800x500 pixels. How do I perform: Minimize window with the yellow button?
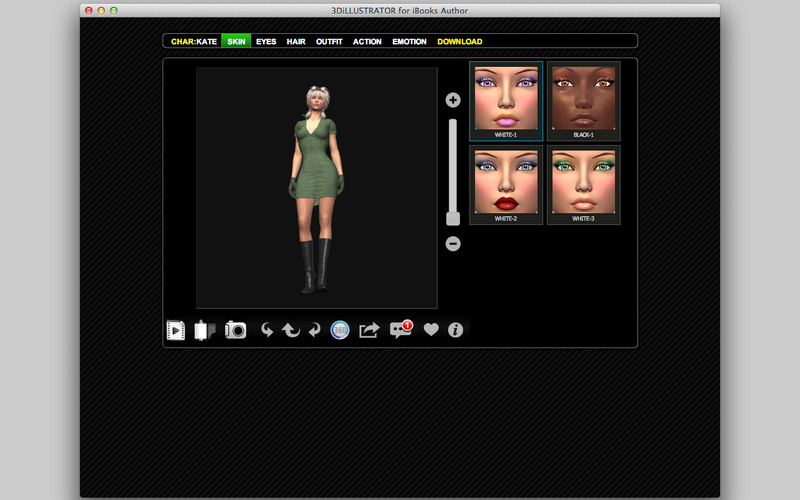click(101, 10)
